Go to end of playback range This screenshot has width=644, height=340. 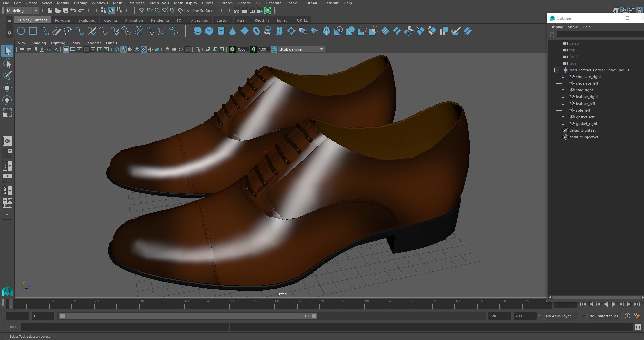[637, 304]
